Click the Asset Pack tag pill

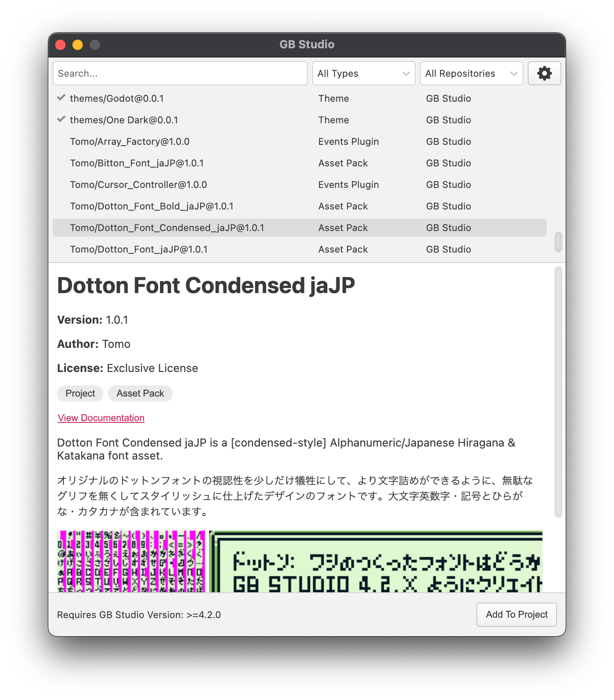pyautogui.click(x=140, y=394)
